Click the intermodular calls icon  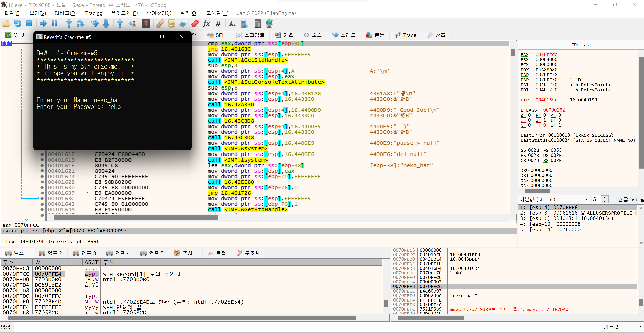coord(244,24)
